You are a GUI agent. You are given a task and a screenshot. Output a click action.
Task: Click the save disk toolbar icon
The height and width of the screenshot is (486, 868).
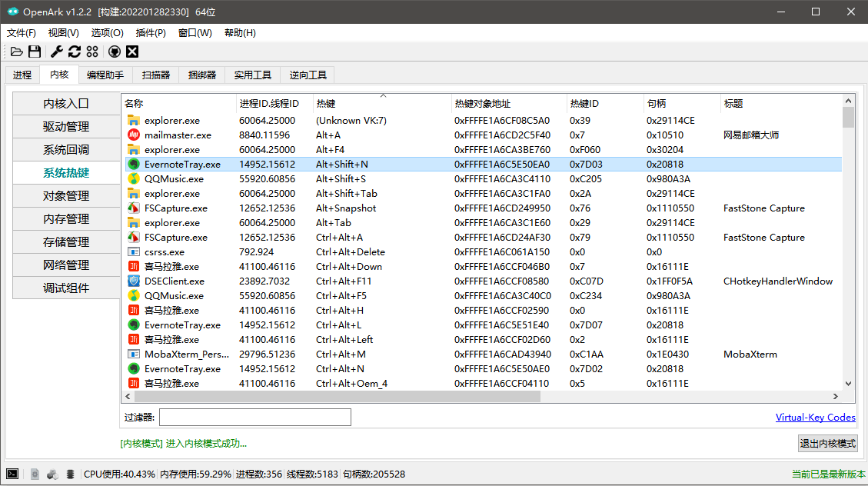pyautogui.click(x=35, y=52)
